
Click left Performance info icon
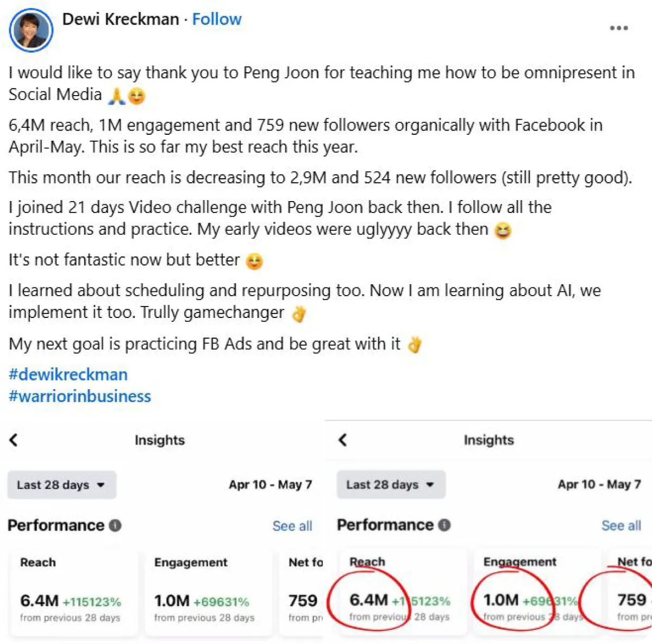click(x=115, y=526)
